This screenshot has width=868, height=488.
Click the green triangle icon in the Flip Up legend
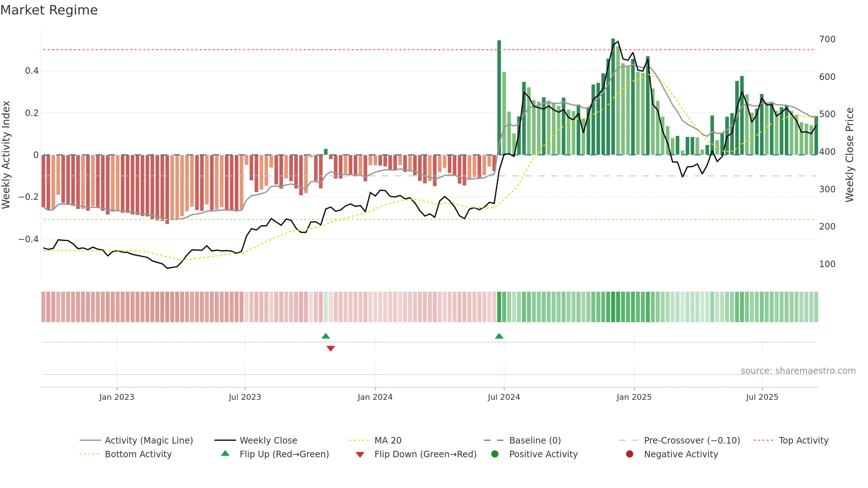point(225,453)
